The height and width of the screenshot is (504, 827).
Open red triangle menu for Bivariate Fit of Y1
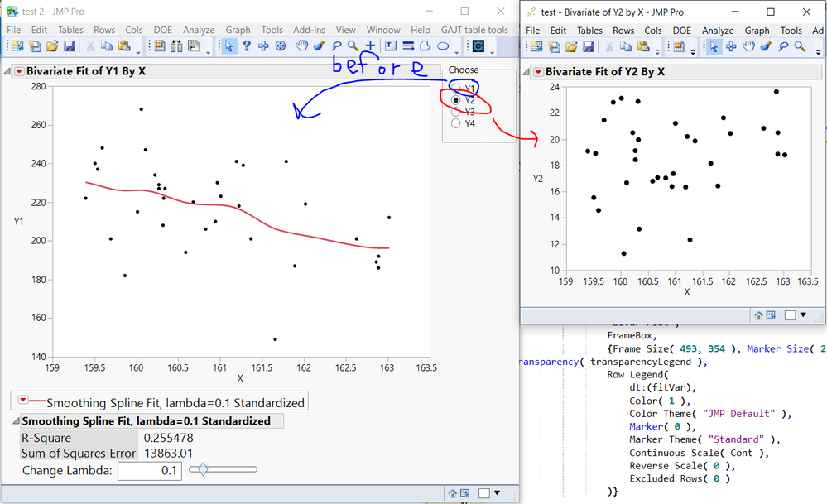(x=19, y=71)
